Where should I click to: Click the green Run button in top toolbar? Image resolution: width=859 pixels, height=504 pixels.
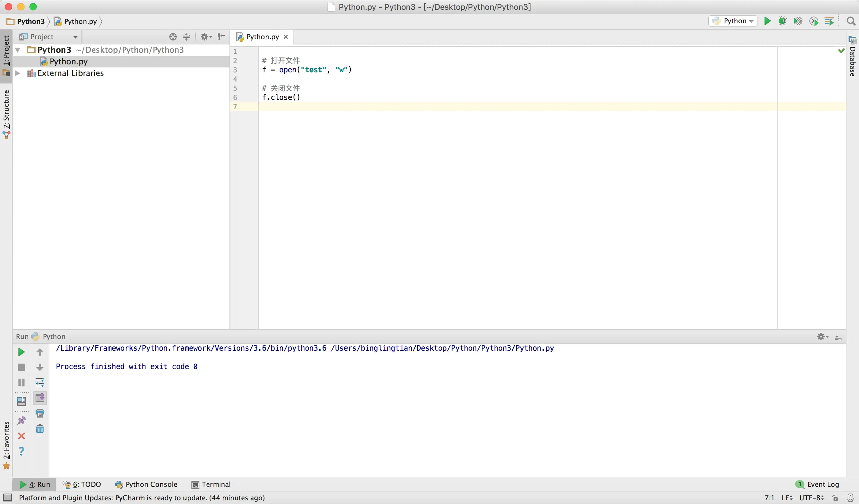pos(767,21)
